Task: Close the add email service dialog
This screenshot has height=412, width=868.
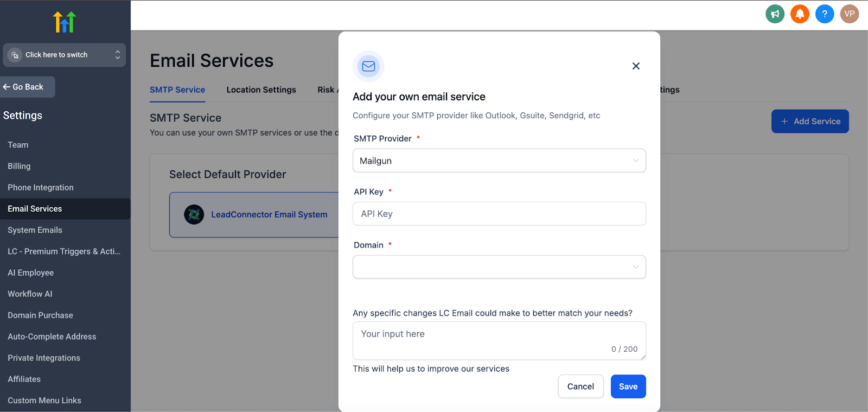Action: point(636,66)
